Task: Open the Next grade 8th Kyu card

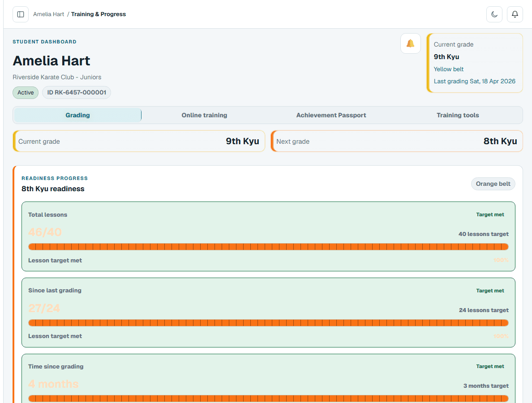Action: (397, 141)
